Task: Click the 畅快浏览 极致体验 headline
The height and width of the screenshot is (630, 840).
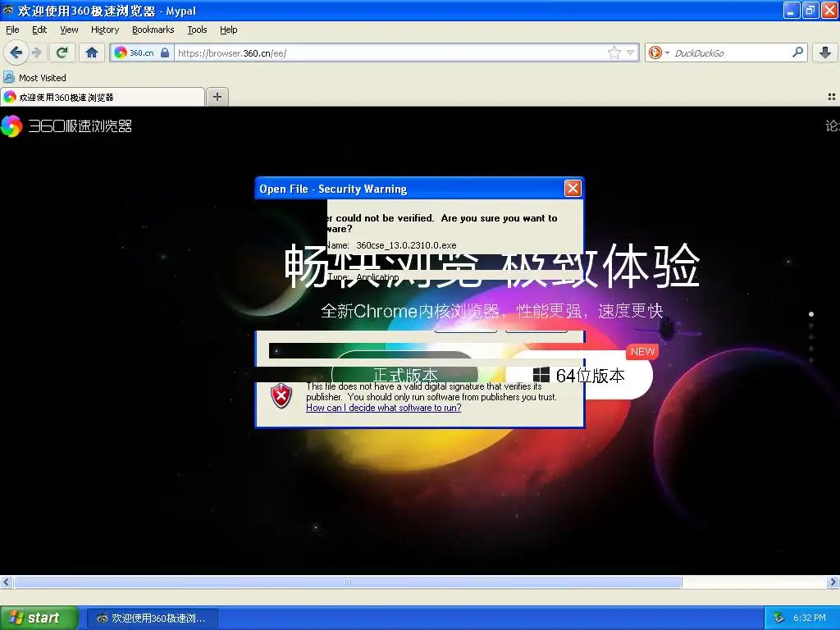Action: [492, 267]
